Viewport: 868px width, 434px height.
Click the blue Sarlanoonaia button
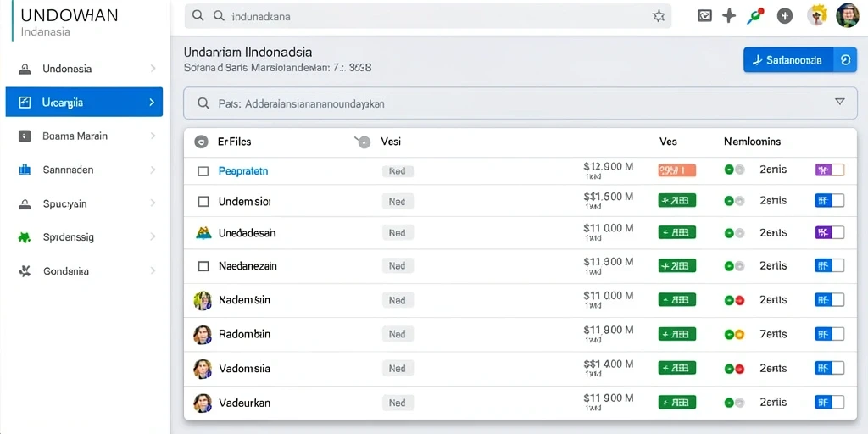pyautogui.click(x=788, y=60)
